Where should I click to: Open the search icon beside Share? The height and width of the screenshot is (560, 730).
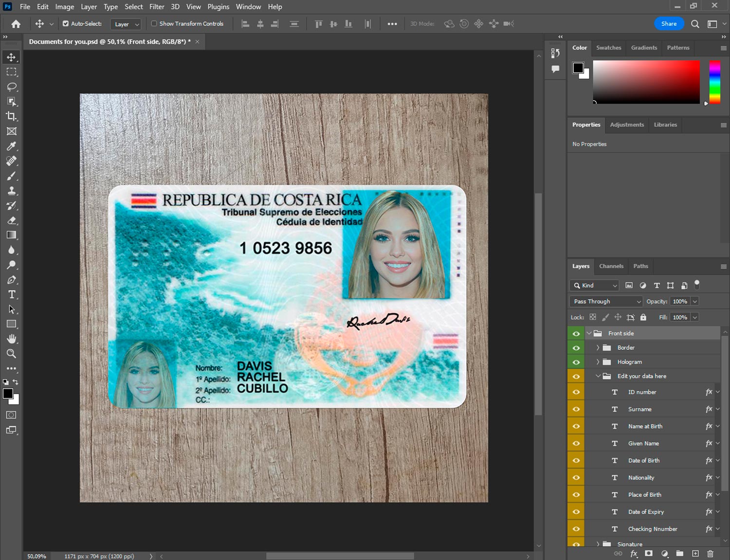[695, 24]
